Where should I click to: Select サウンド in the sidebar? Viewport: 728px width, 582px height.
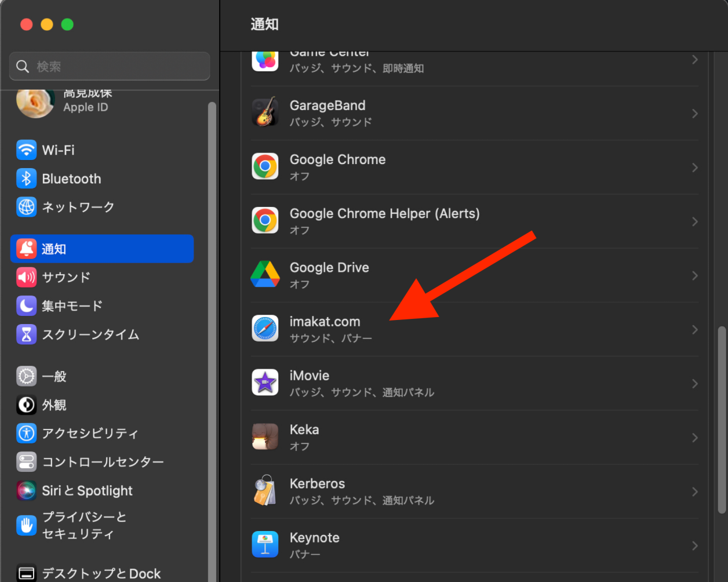65,277
